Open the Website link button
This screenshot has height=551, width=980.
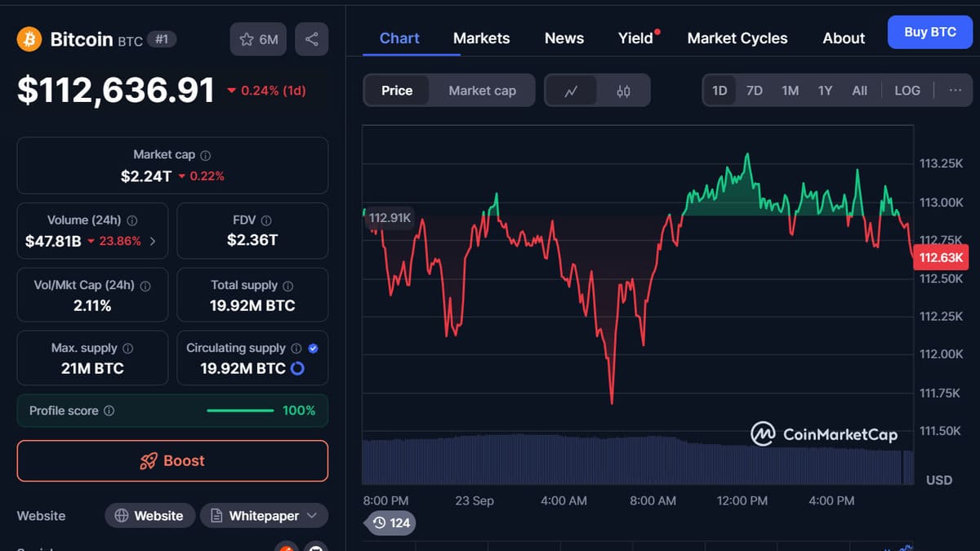(x=149, y=516)
